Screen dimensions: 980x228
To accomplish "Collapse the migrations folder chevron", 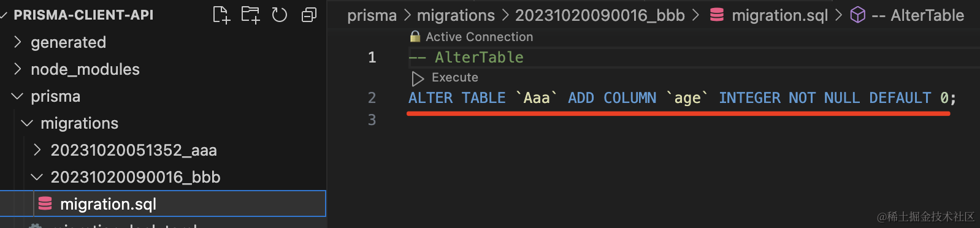I will (x=27, y=123).
